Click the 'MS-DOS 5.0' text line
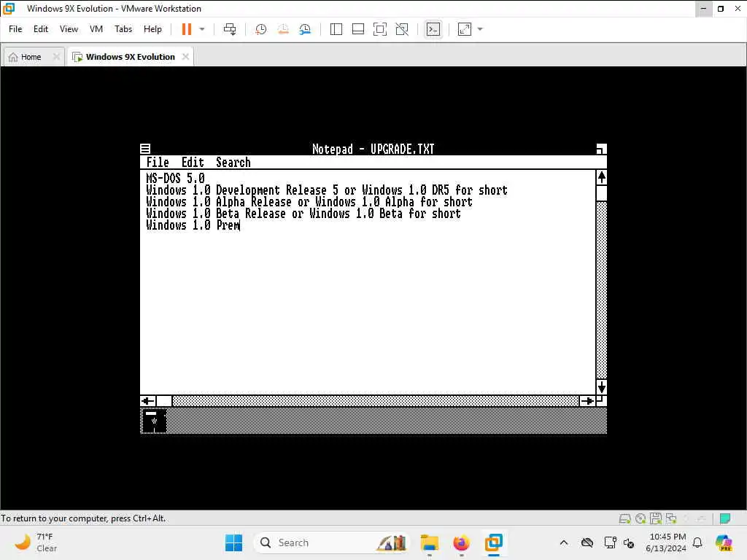Image resolution: width=747 pixels, height=560 pixels. tap(175, 179)
